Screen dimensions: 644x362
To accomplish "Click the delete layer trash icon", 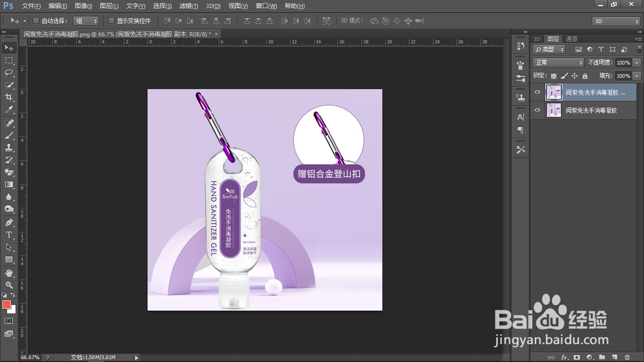I will click(627, 357).
